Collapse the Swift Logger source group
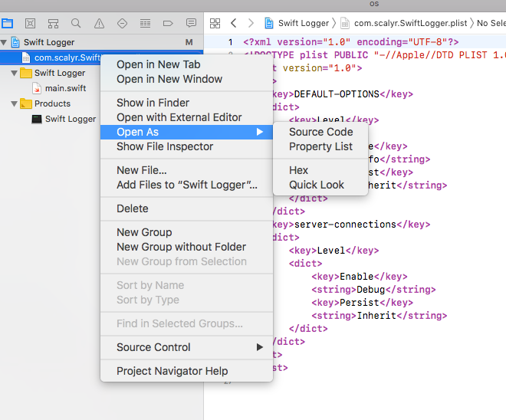The width and height of the screenshot is (506, 420). point(15,73)
